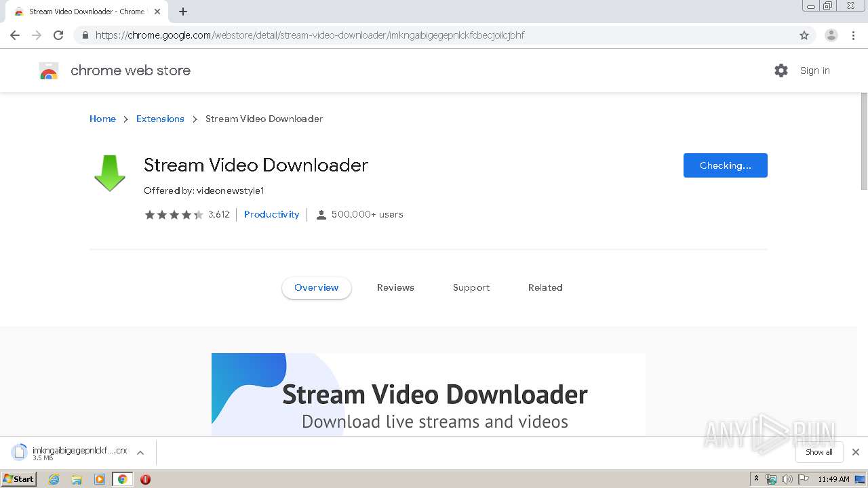Open the media player taskbar icon
The image size is (868, 488).
pyautogui.click(x=100, y=479)
